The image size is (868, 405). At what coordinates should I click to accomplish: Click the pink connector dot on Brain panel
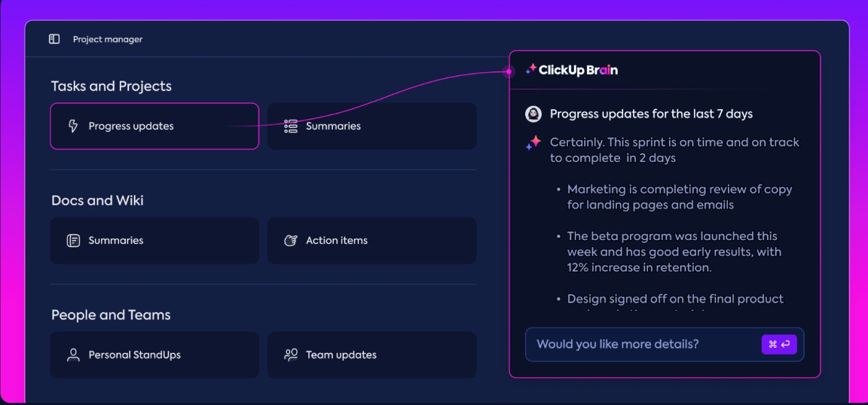(509, 72)
